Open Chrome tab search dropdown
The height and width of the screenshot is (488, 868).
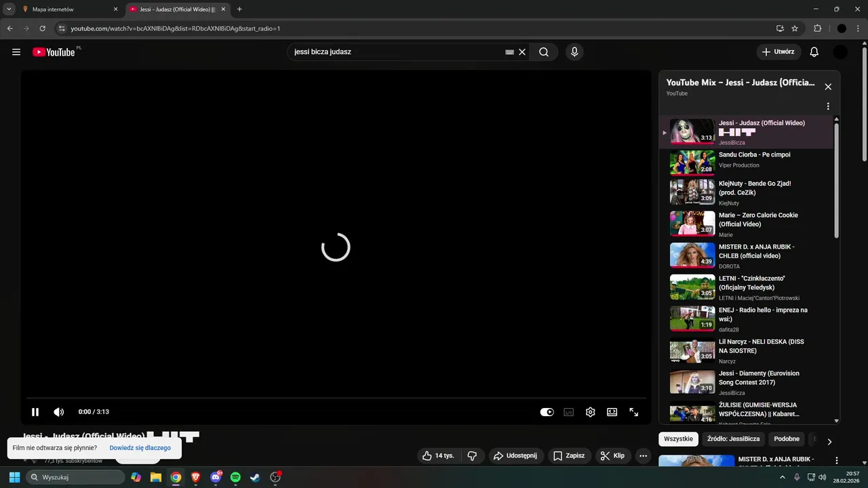pos(9,9)
